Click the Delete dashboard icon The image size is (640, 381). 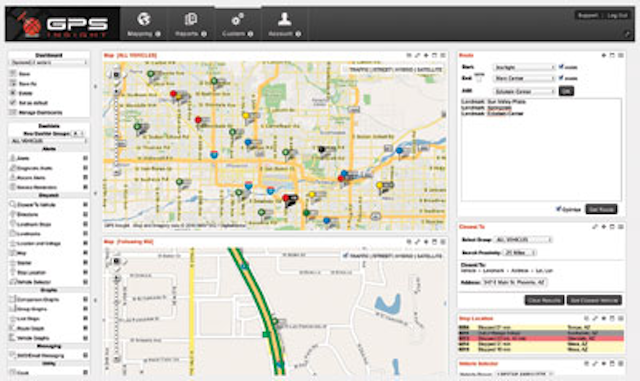click(x=13, y=93)
